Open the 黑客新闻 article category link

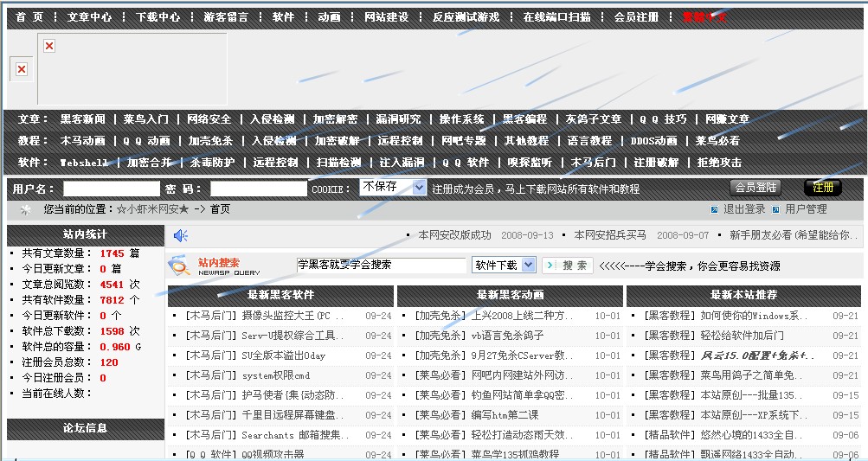tap(83, 119)
